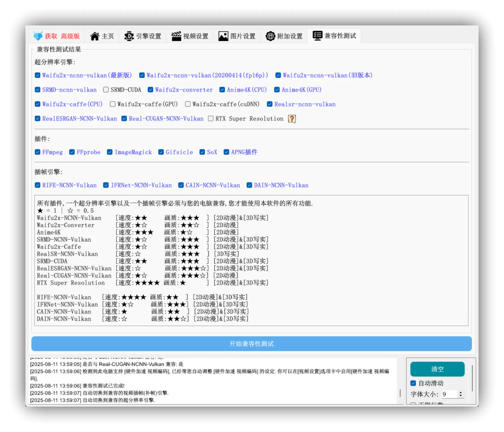This screenshot has width=504, height=432.
Task: Click the compatibility test monitor icon
Action: pyautogui.click(x=317, y=36)
